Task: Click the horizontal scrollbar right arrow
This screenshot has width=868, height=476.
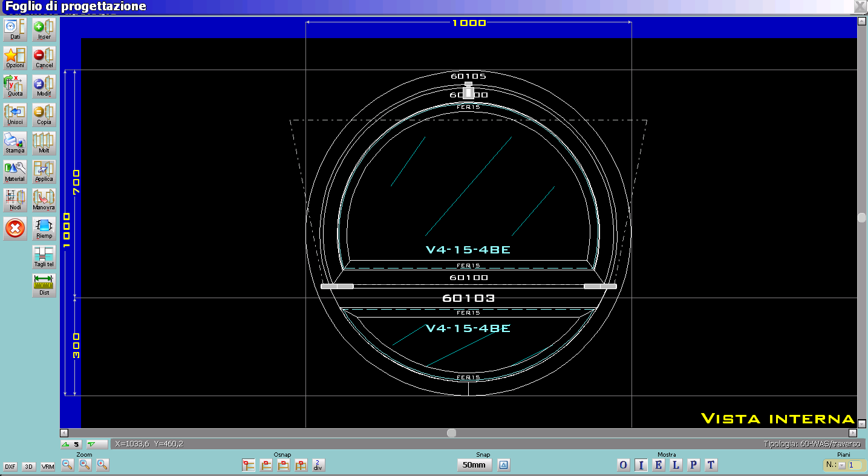Action: (x=853, y=433)
